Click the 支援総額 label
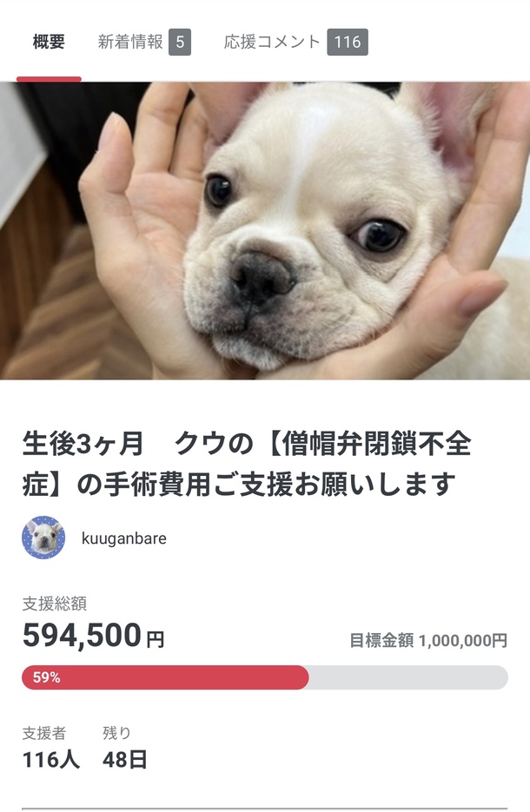 coord(55,604)
